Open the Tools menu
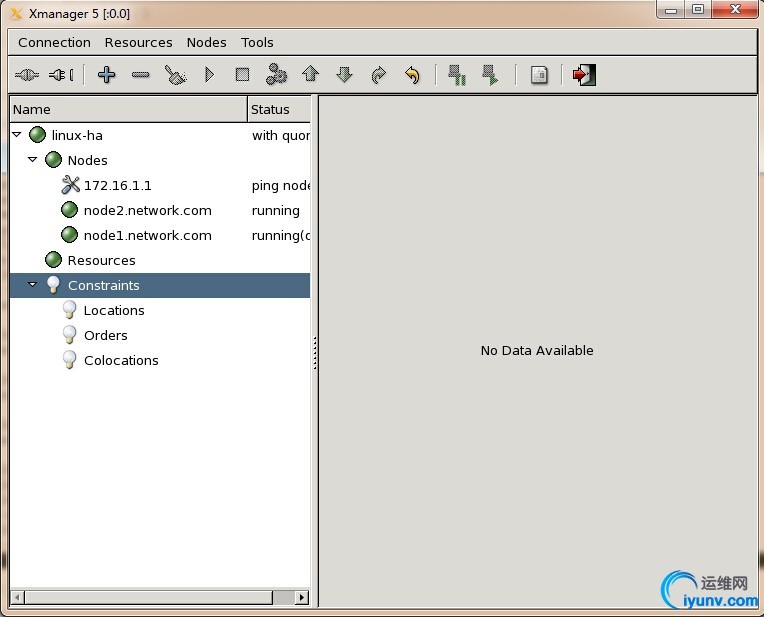Image resolution: width=764 pixels, height=617 pixels. click(257, 42)
